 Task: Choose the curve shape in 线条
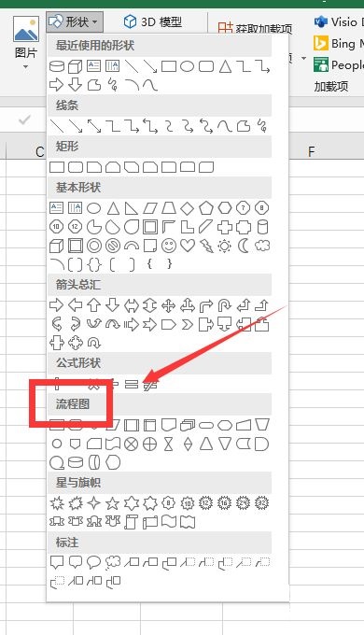click(x=224, y=126)
